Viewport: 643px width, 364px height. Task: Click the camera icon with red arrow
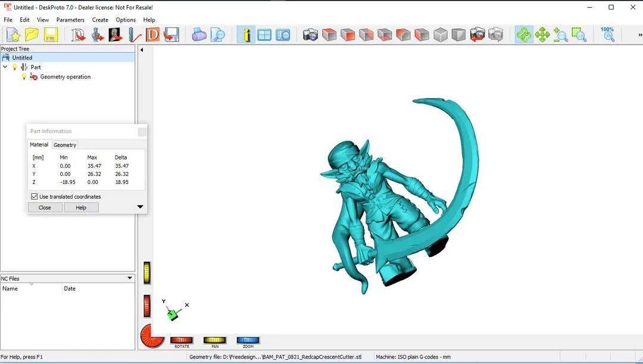click(477, 35)
